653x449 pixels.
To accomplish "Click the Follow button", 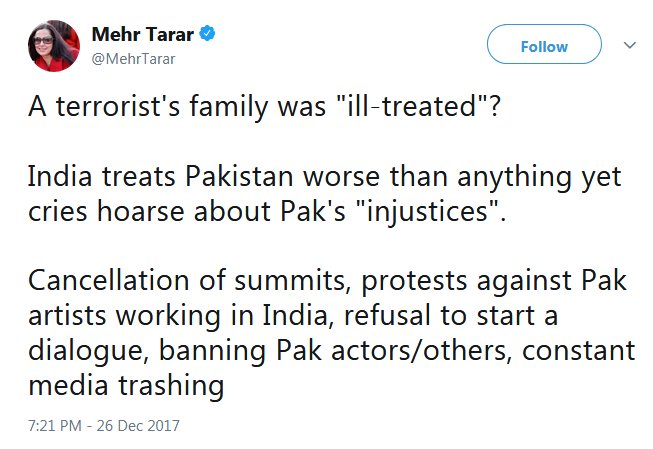I will pos(544,46).
